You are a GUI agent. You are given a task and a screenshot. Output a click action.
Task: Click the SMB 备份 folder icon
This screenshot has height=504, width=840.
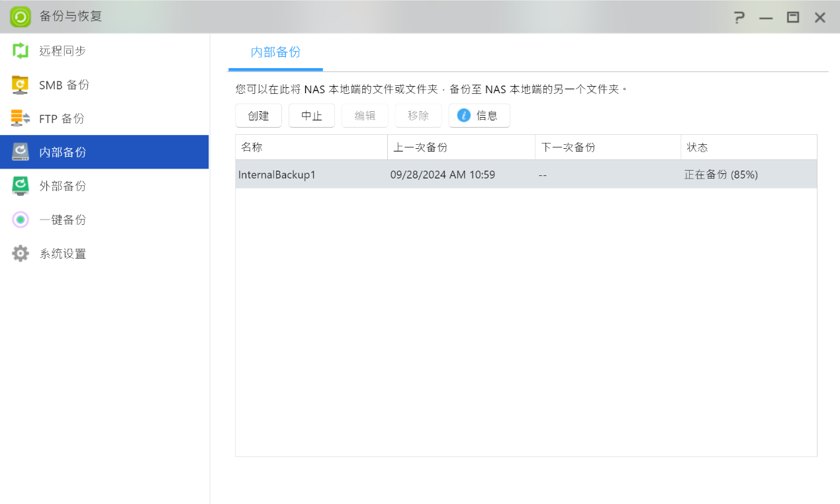point(21,85)
